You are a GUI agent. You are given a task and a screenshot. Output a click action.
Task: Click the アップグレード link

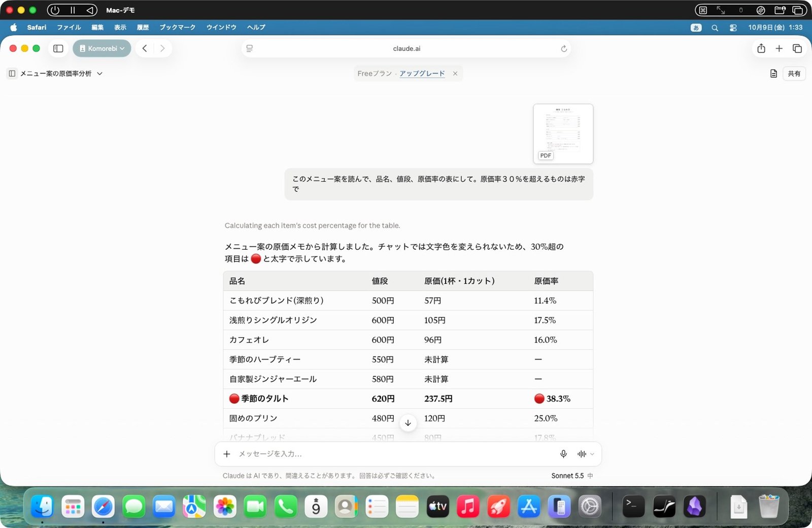point(422,74)
